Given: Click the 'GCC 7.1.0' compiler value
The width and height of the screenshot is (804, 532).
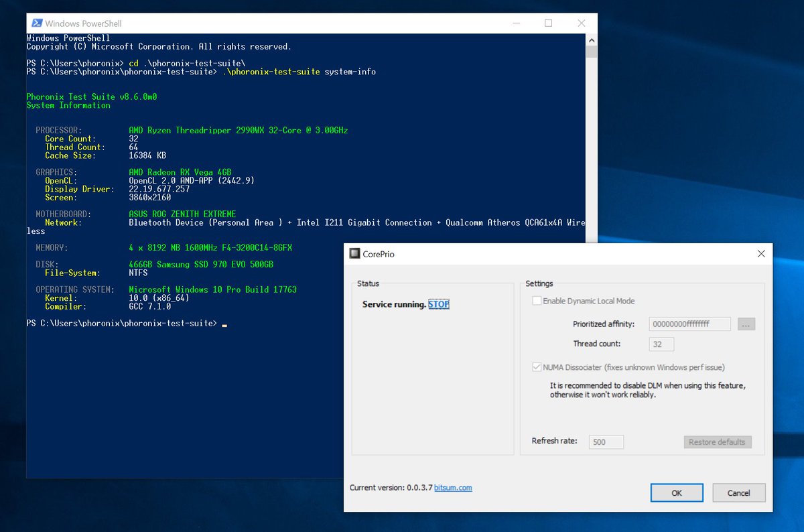Looking at the screenshot, I should pyautogui.click(x=149, y=307).
